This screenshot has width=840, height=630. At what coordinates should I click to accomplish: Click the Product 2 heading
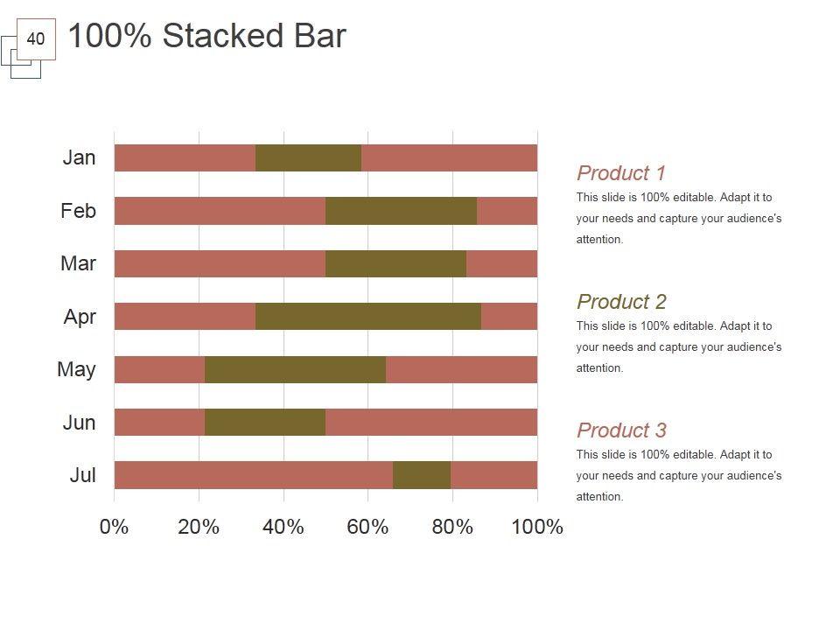621,302
